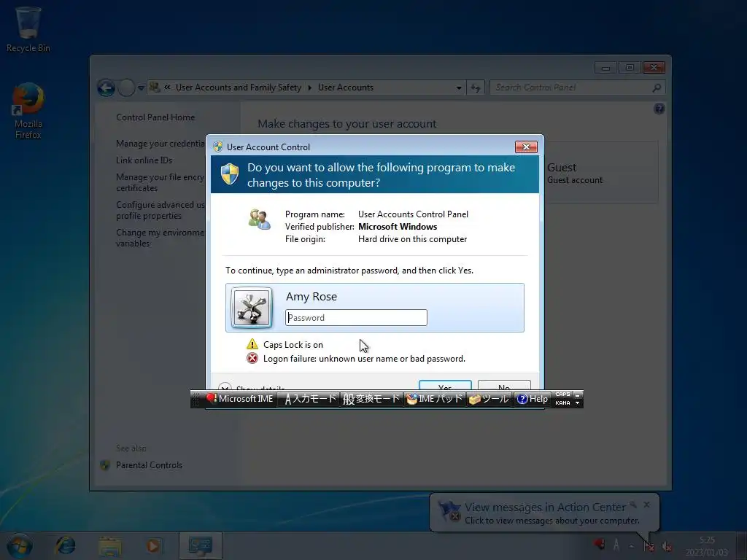Open the 変換モード conversion mode menu
The width and height of the screenshot is (747, 560).
point(371,399)
